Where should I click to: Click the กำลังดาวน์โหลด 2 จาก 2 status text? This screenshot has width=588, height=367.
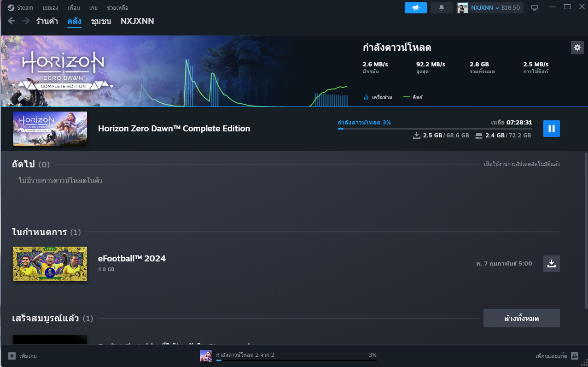(x=245, y=355)
